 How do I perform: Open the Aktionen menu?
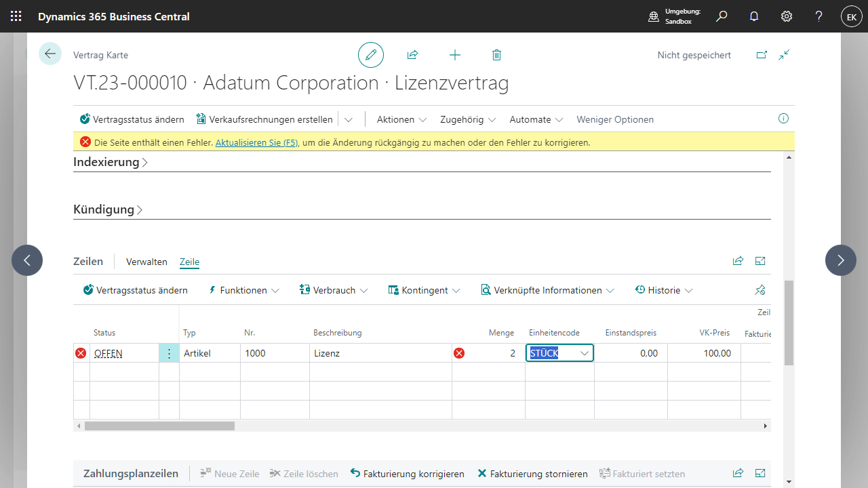pyautogui.click(x=401, y=119)
